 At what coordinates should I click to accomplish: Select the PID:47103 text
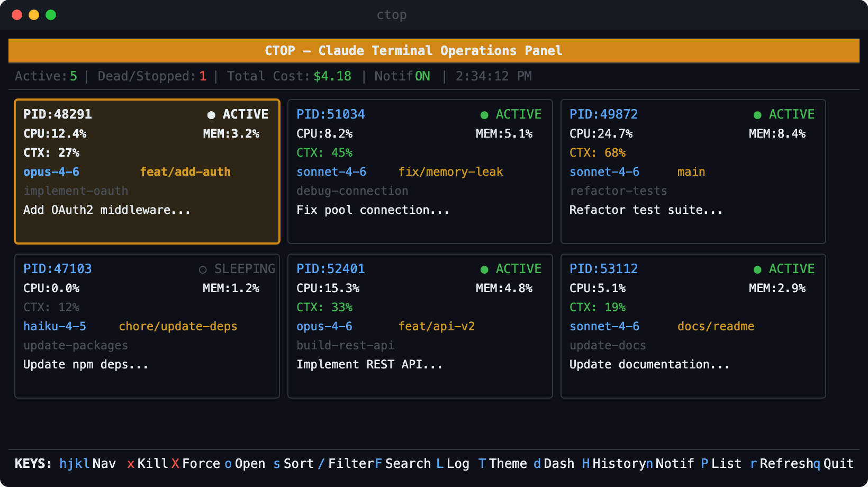[x=58, y=269]
